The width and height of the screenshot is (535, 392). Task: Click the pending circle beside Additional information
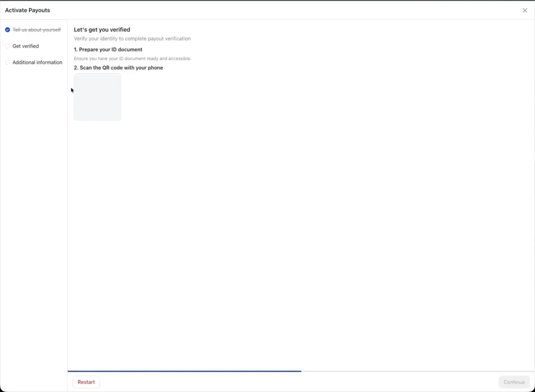(x=7, y=62)
